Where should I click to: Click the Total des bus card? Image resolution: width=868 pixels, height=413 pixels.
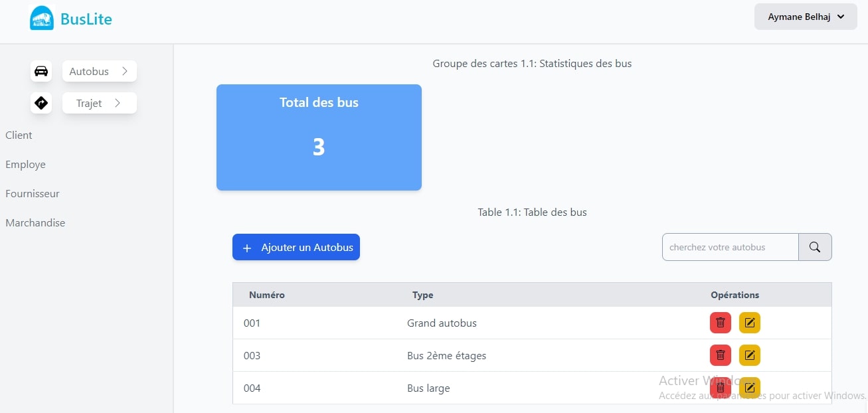coord(319,137)
